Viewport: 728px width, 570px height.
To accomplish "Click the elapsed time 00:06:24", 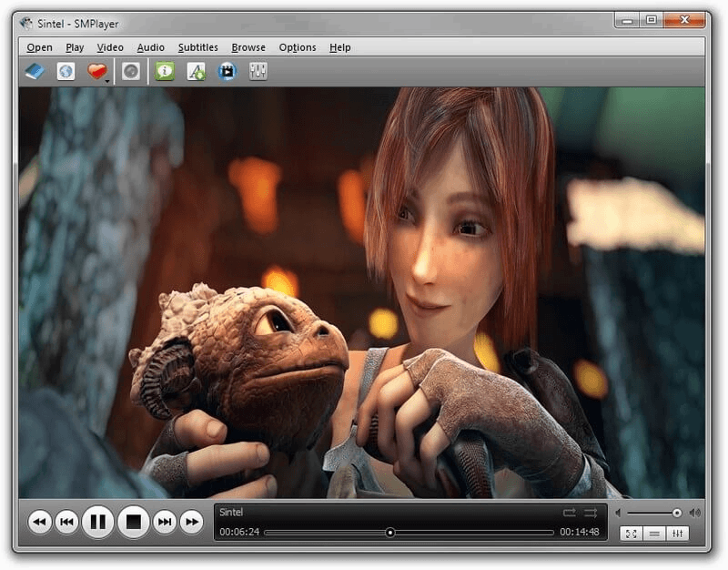I will point(239,532).
